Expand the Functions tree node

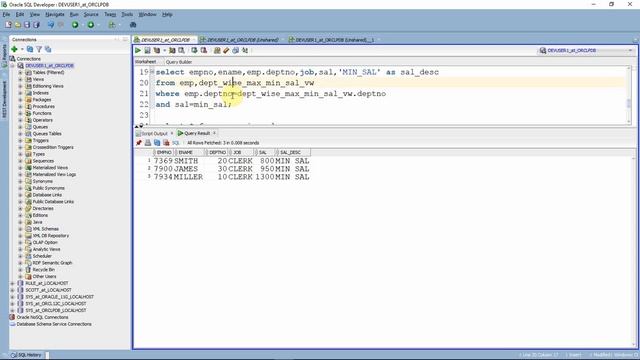click(20, 113)
